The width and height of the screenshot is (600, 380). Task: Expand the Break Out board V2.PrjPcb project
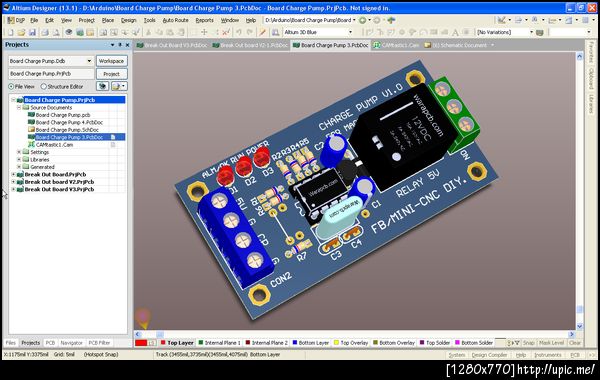tap(13, 182)
